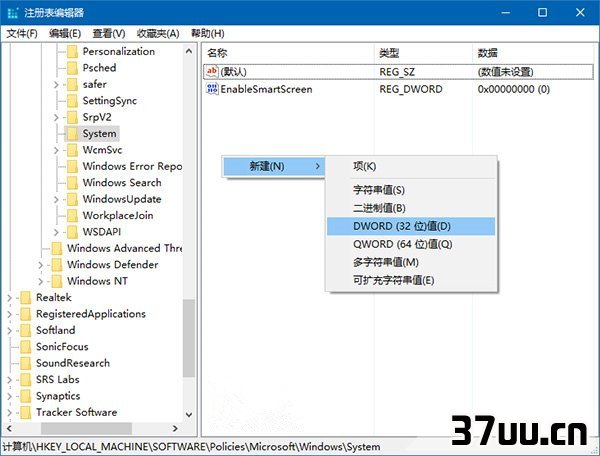Screen dimensions: 600x456
Task: Open the 文件(F) menu
Action: 22,34
